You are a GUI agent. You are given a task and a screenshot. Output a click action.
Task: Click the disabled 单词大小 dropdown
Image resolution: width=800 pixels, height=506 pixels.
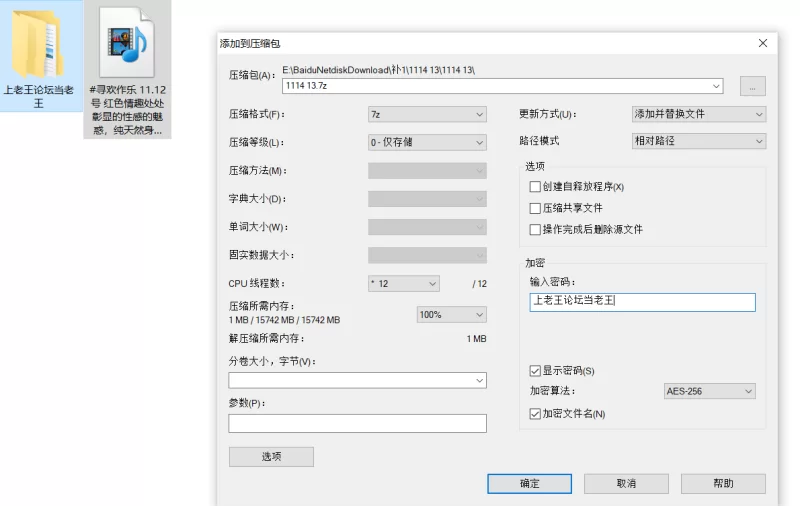(x=427, y=227)
